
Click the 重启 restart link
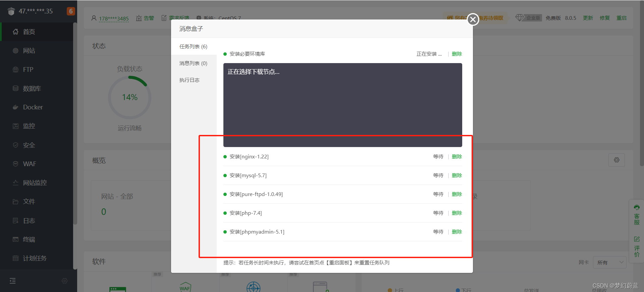pyautogui.click(x=622, y=18)
